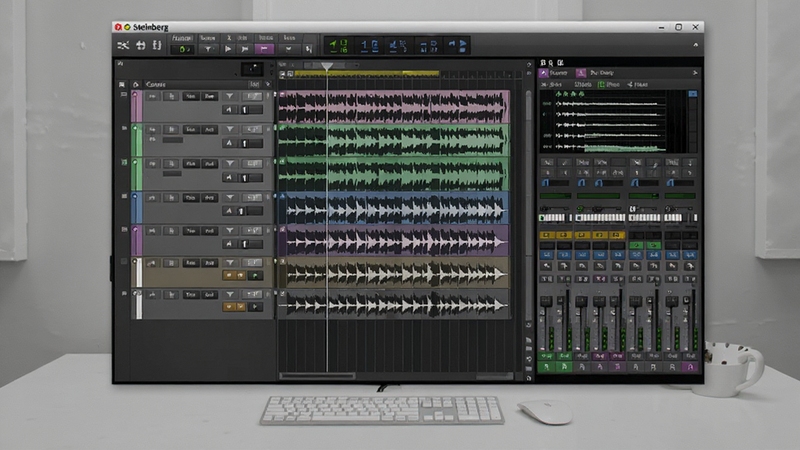Viewport: 800px width, 450px height.
Task: Click the small icon at the track list header's right end
Action: pyautogui.click(x=268, y=84)
